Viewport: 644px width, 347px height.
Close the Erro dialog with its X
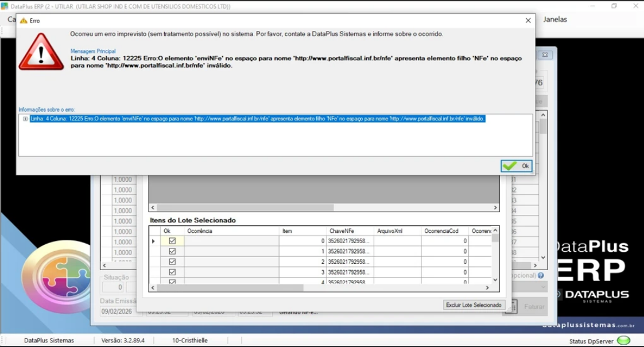coord(528,21)
